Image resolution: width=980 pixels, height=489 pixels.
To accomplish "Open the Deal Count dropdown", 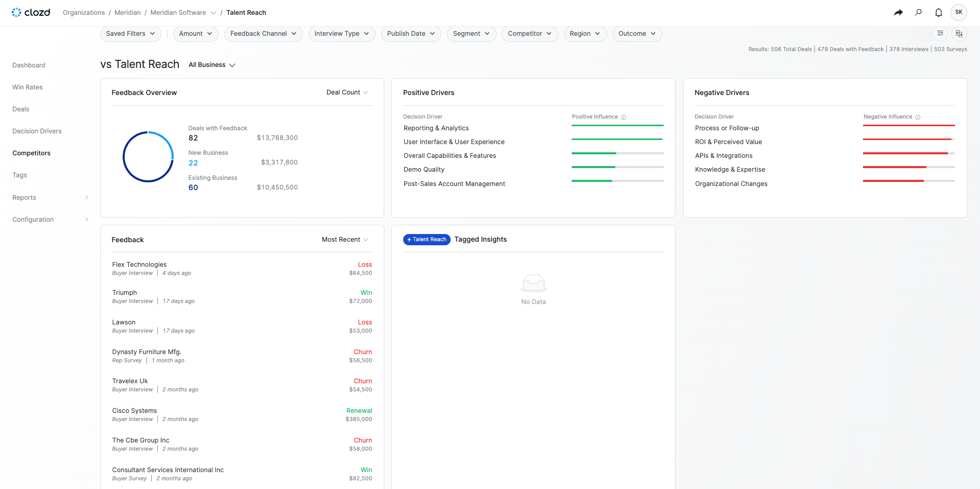I will point(347,92).
